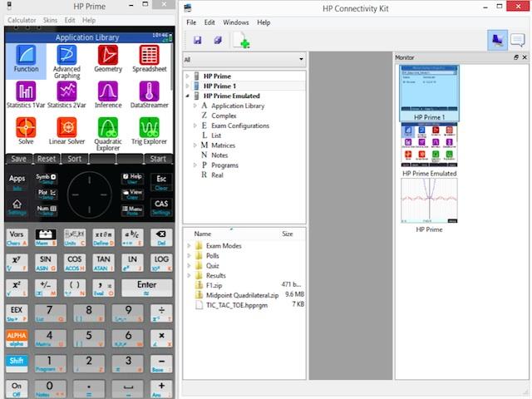532x399 pixels.
Task: Select the Complex item in device tree
Action: click(x=224, y=116)
